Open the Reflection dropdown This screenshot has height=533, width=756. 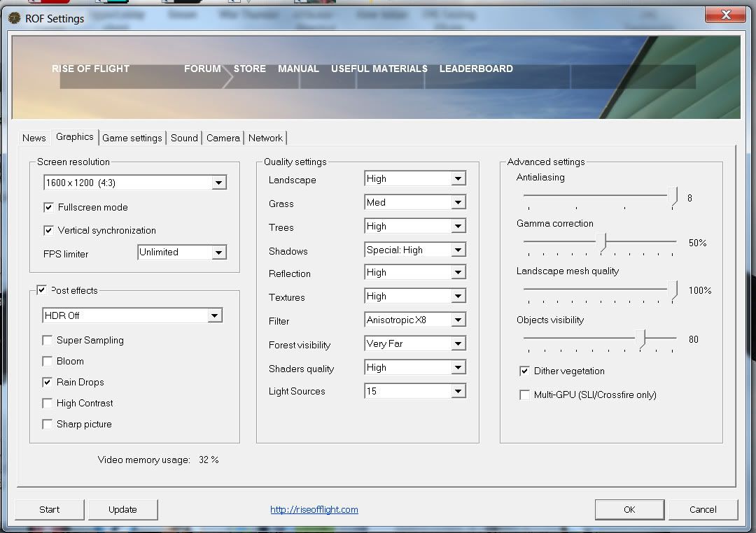point(415,272)
